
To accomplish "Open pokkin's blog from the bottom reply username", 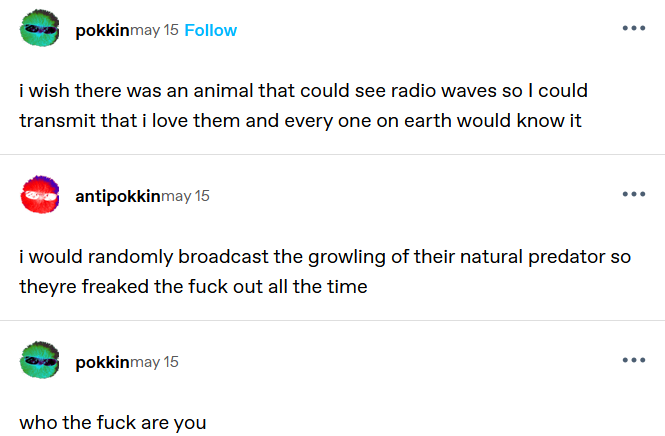I will tap(102, 362).
